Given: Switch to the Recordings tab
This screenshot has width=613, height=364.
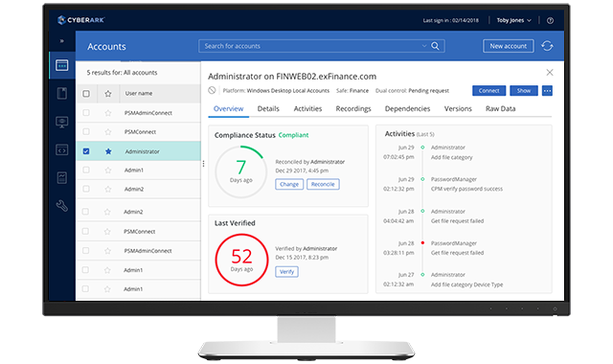Looking at the screenshot, I should pos(353,108).
